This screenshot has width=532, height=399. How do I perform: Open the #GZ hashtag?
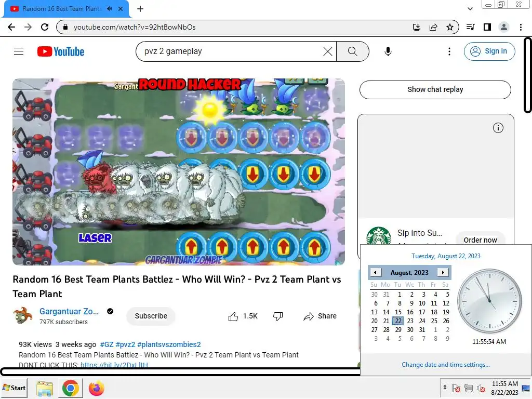point(107,344)
